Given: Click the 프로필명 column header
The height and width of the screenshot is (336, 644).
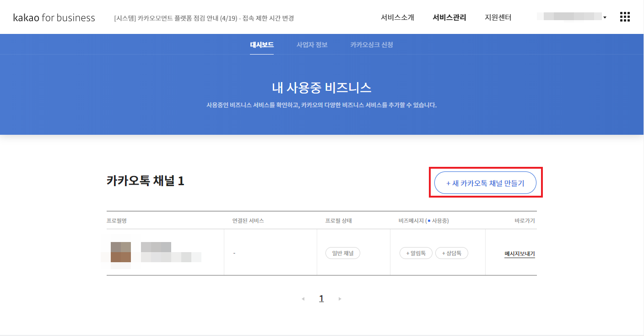Looking at the screenshot, I should [116, 220].
